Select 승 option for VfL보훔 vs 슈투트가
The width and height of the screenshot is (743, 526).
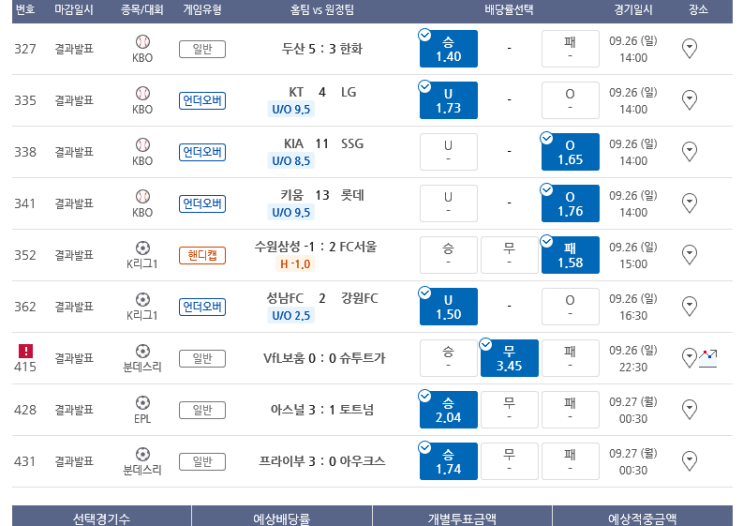[x=448, y=359]
